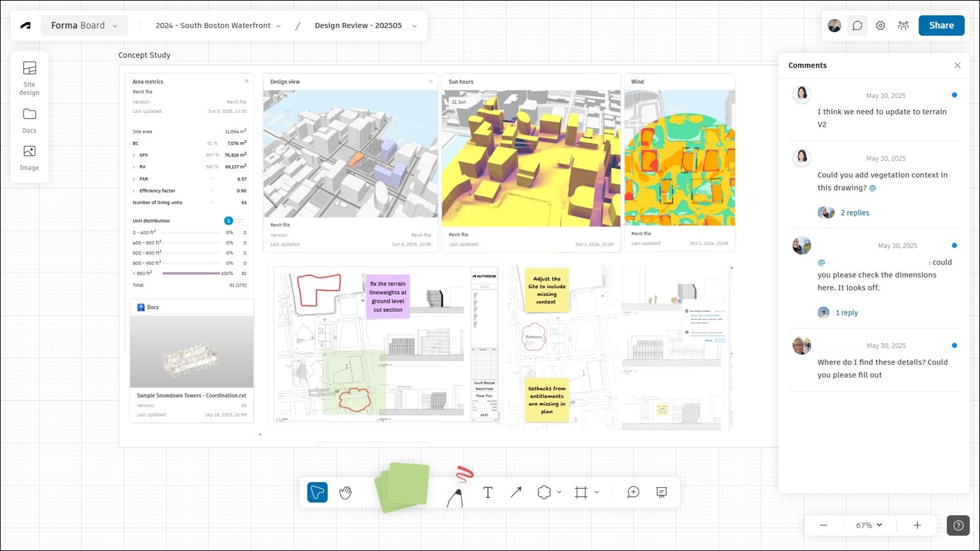This screenshot has width=980, height=551.
Task: Open the frame tool dropdown
Action: [596, 492]
